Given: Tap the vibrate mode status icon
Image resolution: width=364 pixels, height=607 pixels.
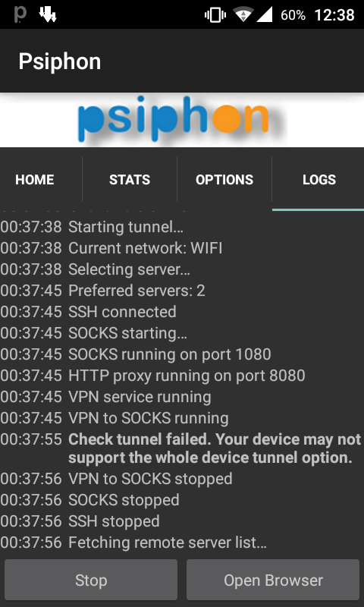Looking at the screenshot, I should [215, 15].
